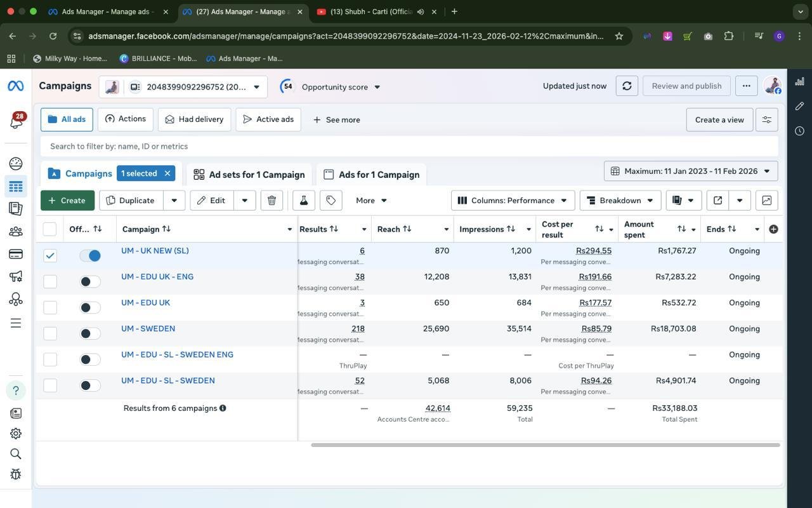Image resolution: width=812 pixels, height=508 pixels.
Task: Check UM - SWEDEN campaign checkbox
Action: click(x=50, y=333)
